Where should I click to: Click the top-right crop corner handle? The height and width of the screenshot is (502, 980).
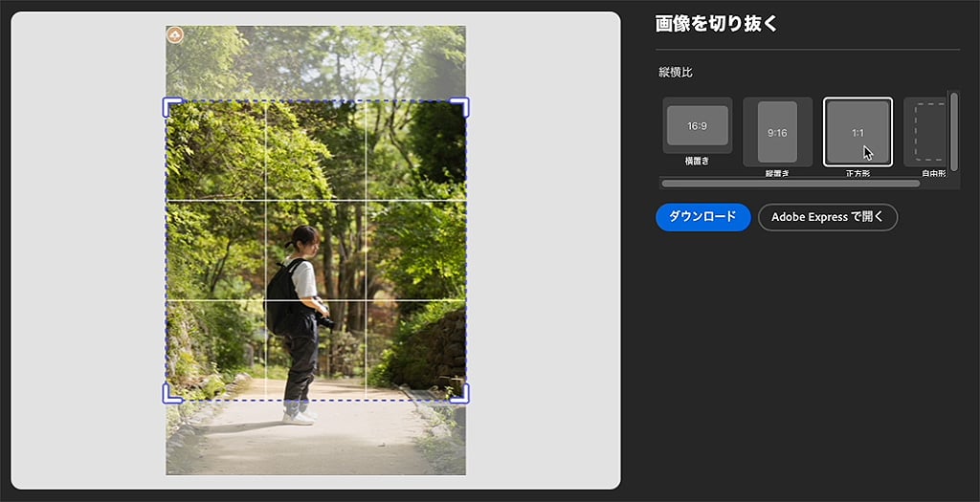(460, 107)
